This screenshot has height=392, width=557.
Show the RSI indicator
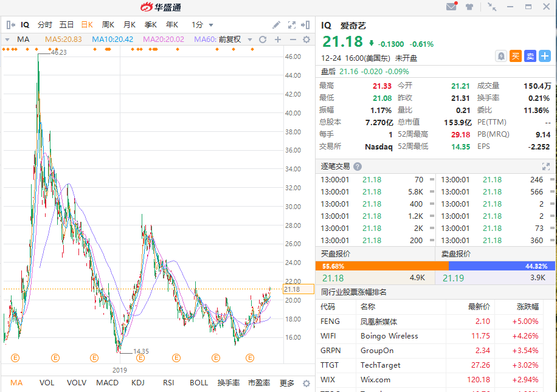168,383
